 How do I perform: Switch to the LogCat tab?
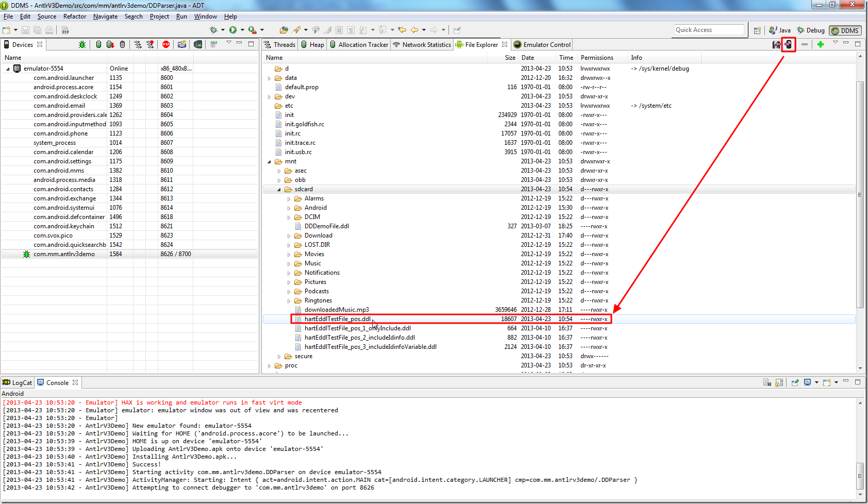pos(18,383)
